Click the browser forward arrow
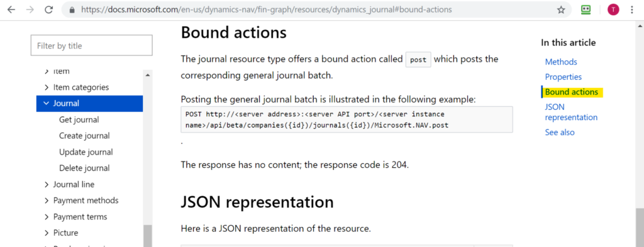This screenshot has height=247, width=644. (30, 10)
